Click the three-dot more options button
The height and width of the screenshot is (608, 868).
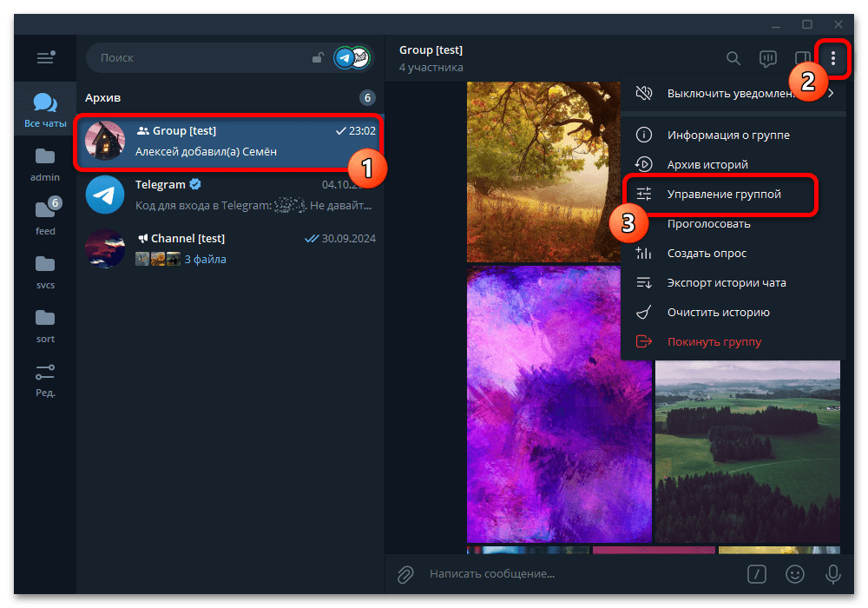pos(833,58)
